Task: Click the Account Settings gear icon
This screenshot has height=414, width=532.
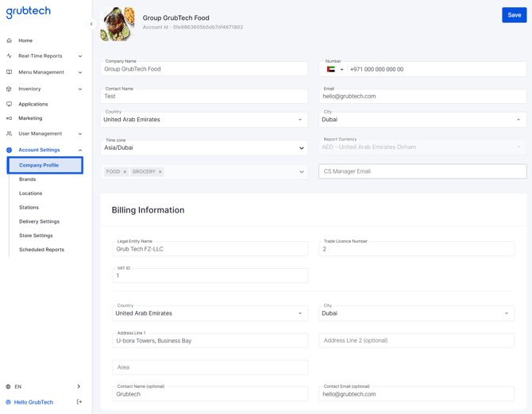Action: click(x=10, y=150)
